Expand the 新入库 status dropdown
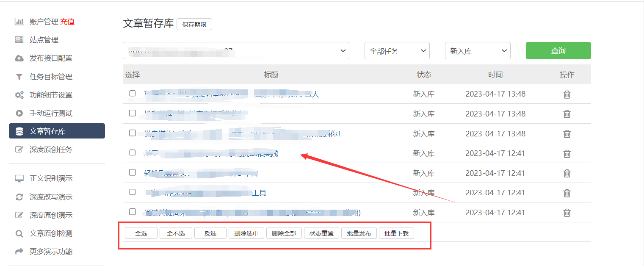Image resolution: width=644 pixels, height=266 pixels. pyautogui.click(x=477, y=51)
